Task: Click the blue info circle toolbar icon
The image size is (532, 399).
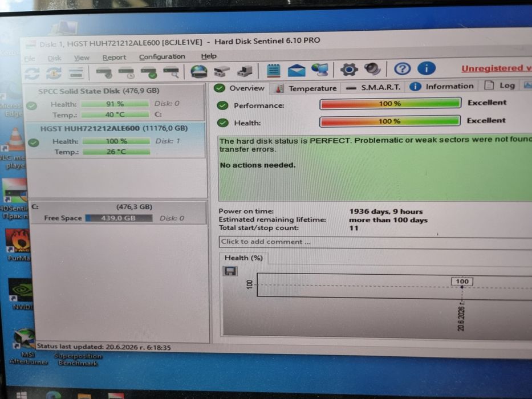Action: [x=427, y=68]
